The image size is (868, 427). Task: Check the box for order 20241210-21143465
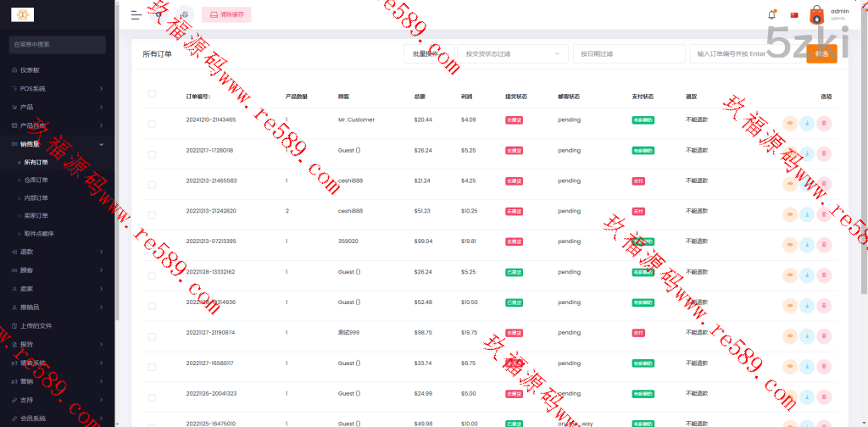(x=152, y=124)
